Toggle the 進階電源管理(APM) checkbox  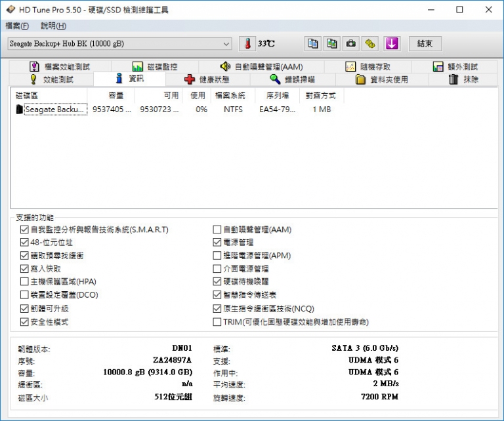[217, 255]
